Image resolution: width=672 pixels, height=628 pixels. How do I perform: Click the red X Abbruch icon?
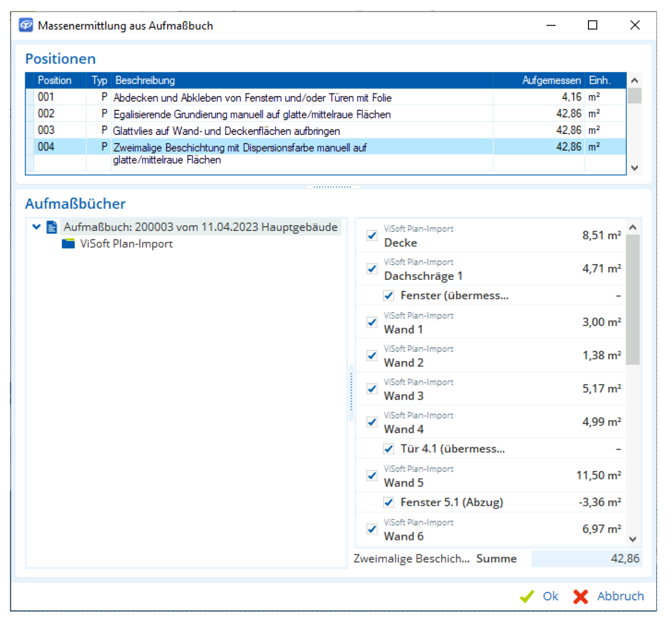tap(581, 596)
